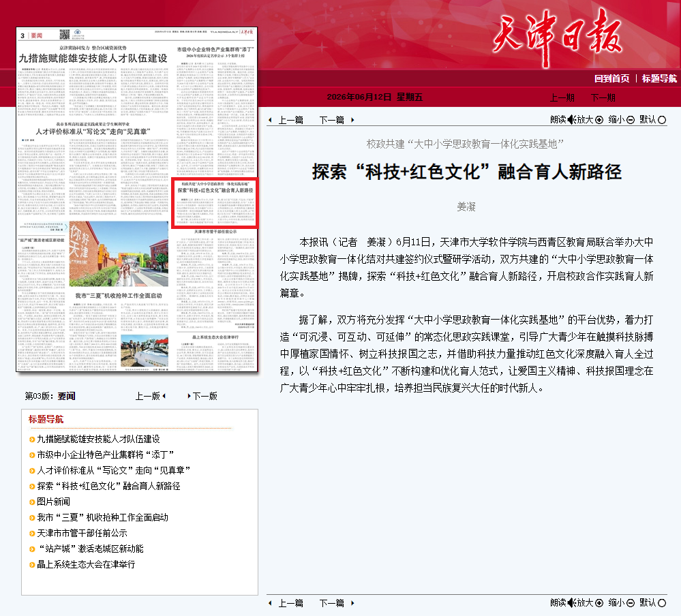Open article 市级中小企业特色产业集群将“添丁” in list
The image size is (681, 616).
coord(105,455)
